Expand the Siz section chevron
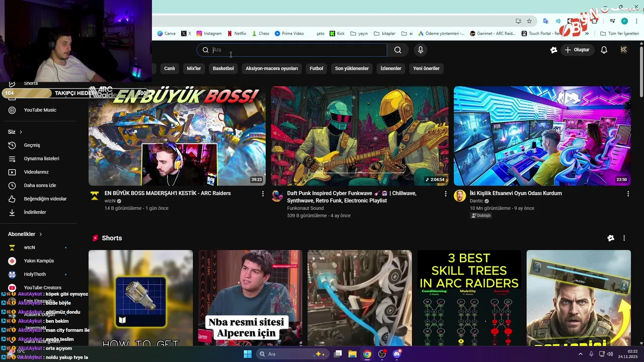This screenshot has height=362, width=644. click(21, 132)
